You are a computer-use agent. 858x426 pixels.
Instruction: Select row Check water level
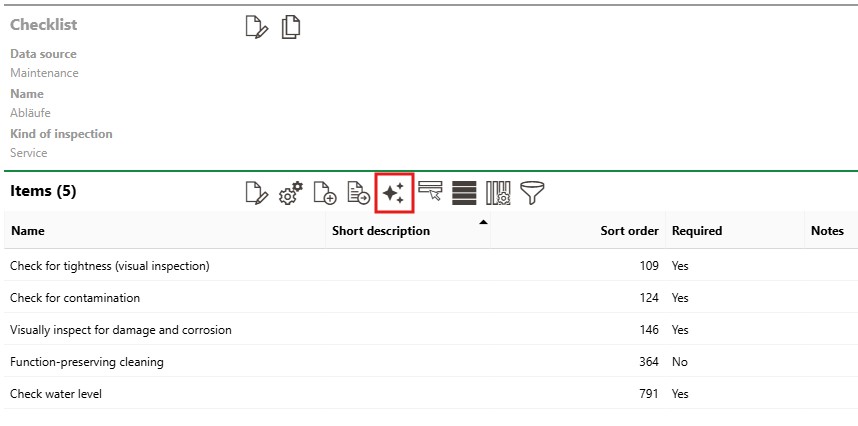tap(429, 394)
